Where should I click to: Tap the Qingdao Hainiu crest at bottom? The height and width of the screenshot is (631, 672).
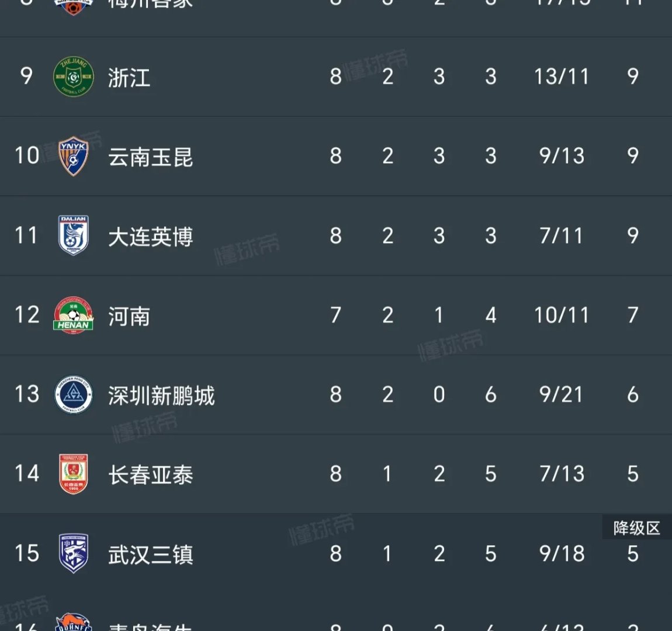click(73, 622)
